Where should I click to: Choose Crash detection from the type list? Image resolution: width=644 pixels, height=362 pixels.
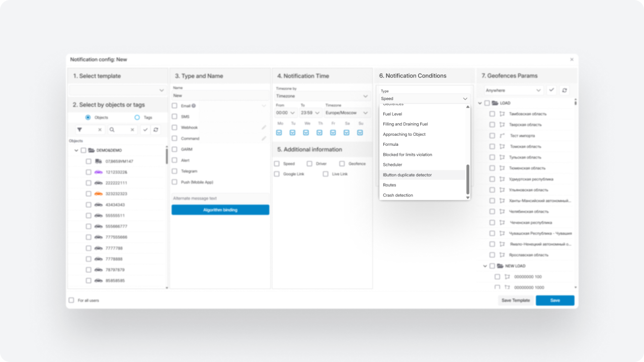pyautogui.click(x=397, y=195)
